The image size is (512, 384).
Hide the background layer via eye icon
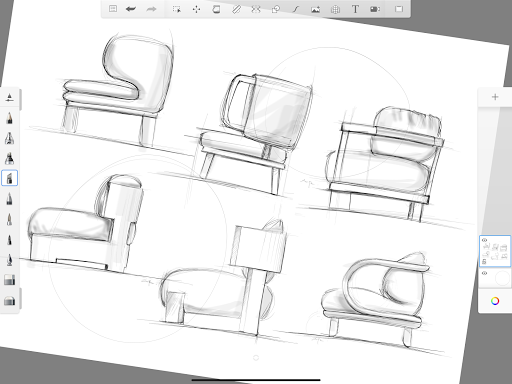[485, 273]
